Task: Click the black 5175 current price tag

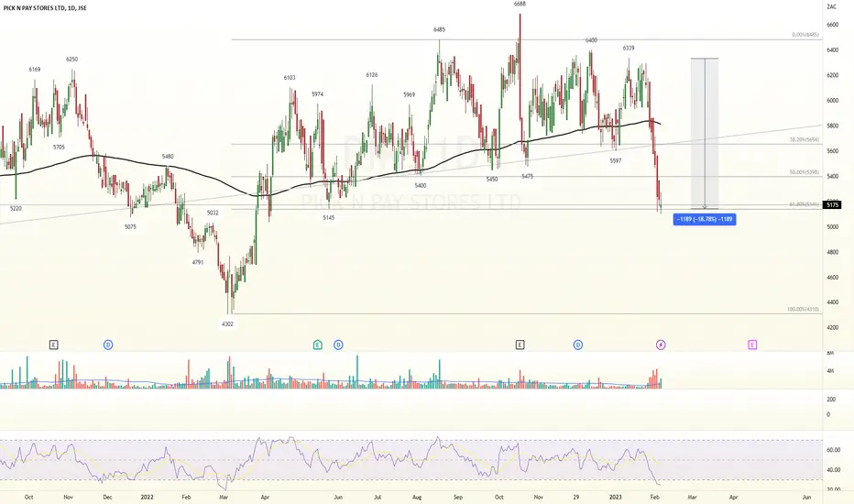Action: [x=833, y=205]
